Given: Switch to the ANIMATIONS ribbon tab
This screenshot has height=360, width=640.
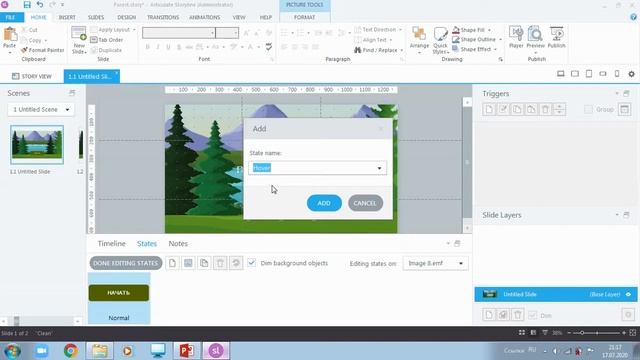Looking at the screenshot, I should click(x=204, y=17).
